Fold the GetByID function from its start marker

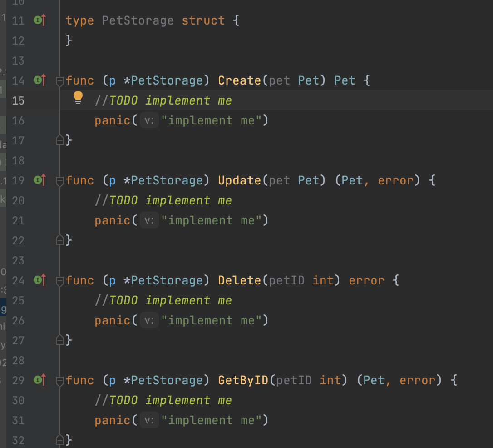coord(59,381)
